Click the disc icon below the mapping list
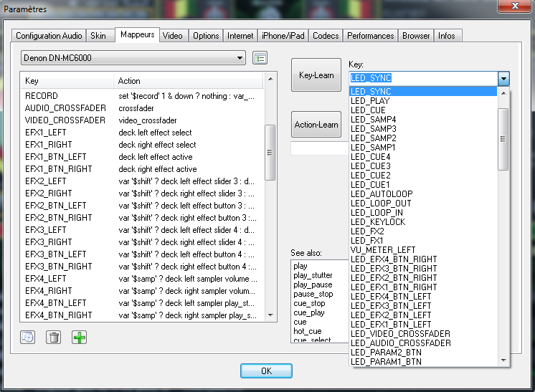Image resolution: width=535 pixels, height=392 pixels. pyautogui.click(x=28, y=337)
